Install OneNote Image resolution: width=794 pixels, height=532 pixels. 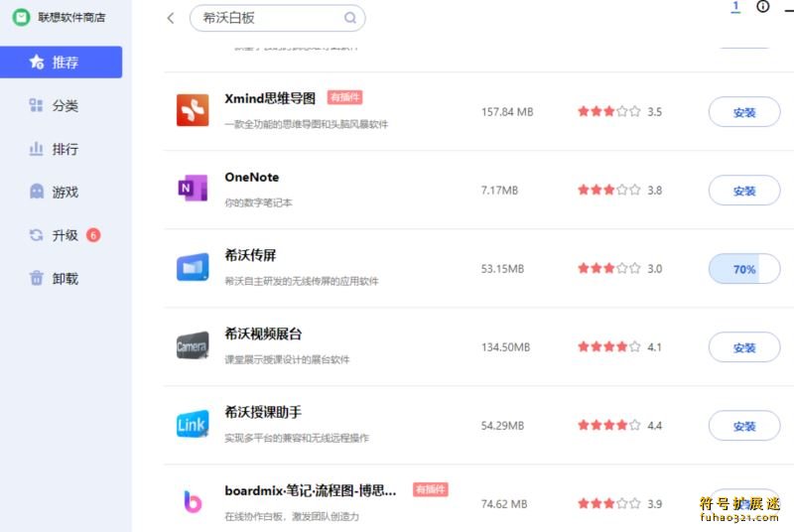743,191
